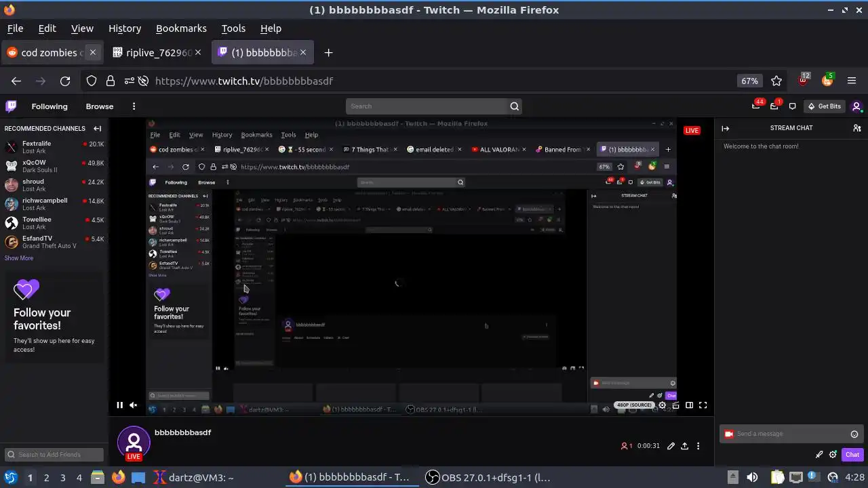The height and width of the screenshot is (488, 868).
Task: Click the clip icon in the player
Action: pyautogui.click(x=675, y=405)
